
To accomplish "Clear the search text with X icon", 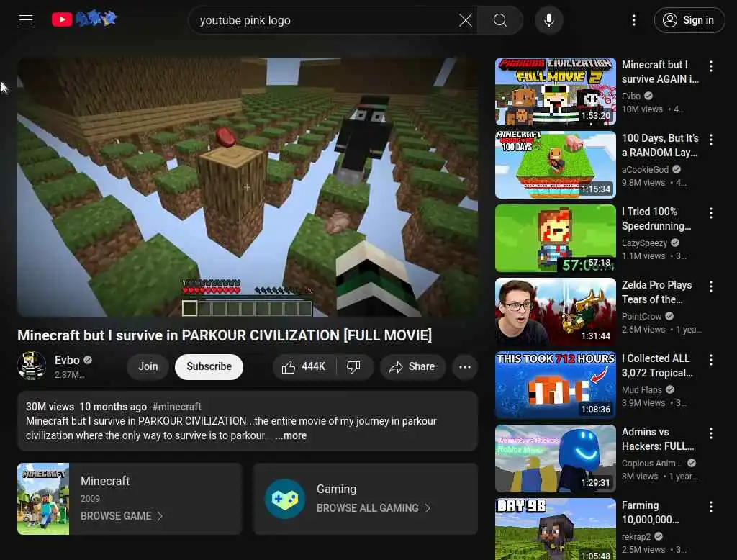I will tap(466, 20).
